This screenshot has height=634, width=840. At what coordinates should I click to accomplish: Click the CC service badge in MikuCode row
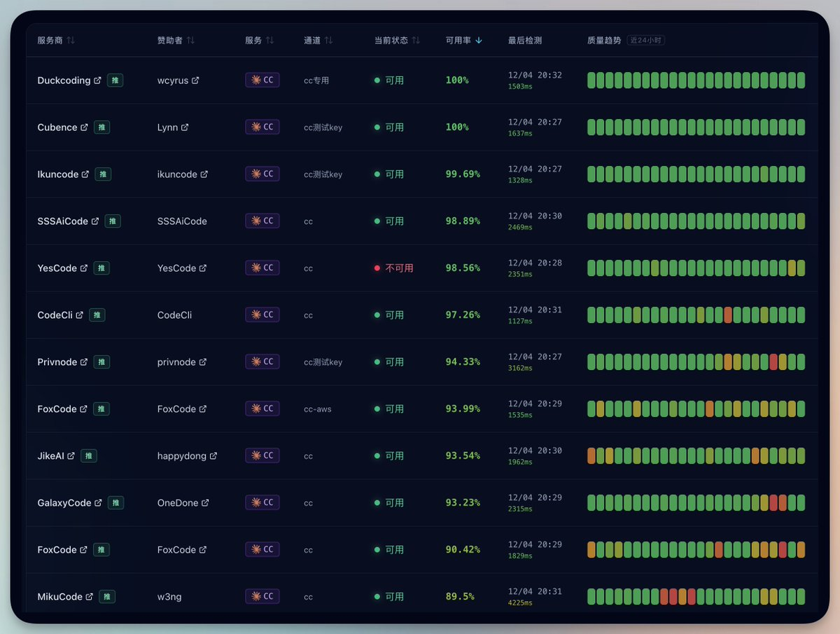click(262, 596)
